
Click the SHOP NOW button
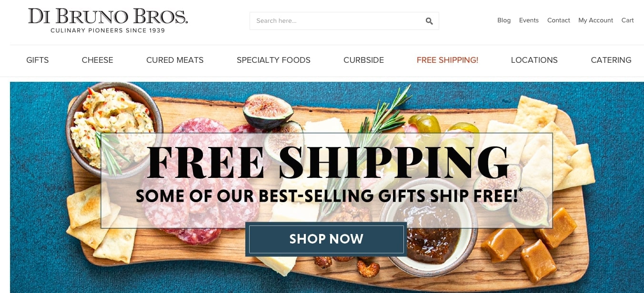[326, 239]
